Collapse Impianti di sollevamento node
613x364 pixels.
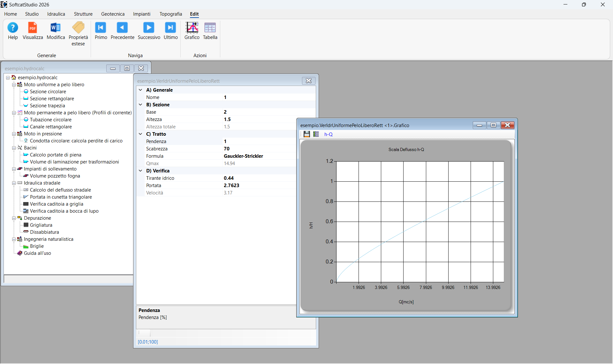14,169
